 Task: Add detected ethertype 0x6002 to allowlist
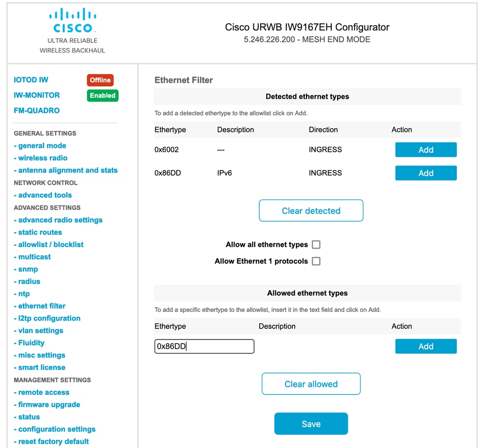coord(426,150)
